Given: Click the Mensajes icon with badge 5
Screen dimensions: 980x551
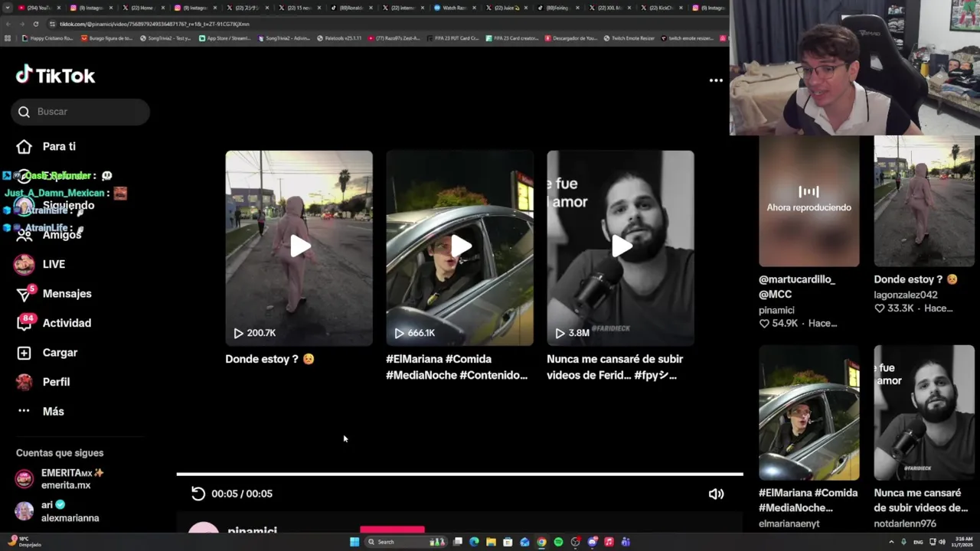Looking at the screenshot, I should click(25, 294).
